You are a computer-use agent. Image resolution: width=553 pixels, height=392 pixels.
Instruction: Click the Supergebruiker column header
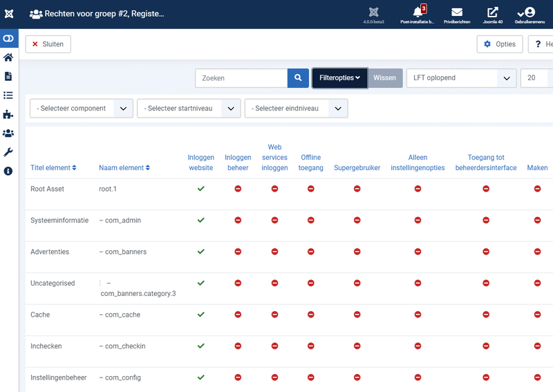tap(357, 167)
